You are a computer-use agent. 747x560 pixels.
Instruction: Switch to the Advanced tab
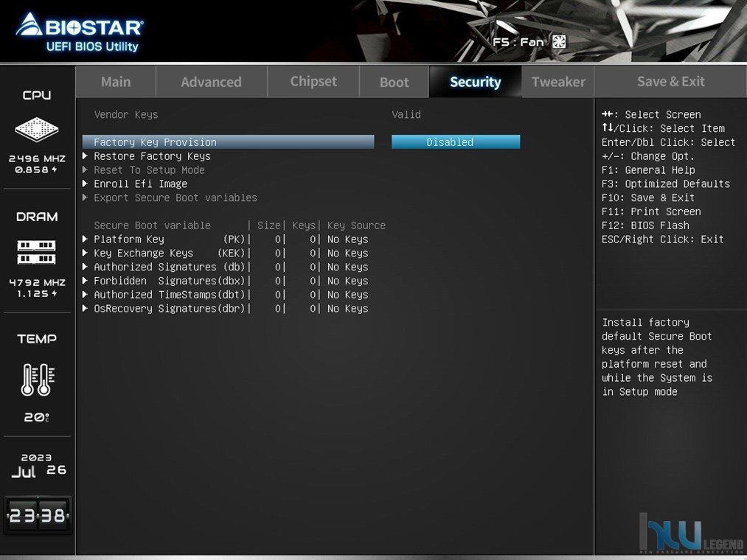[x=211, y=82]
